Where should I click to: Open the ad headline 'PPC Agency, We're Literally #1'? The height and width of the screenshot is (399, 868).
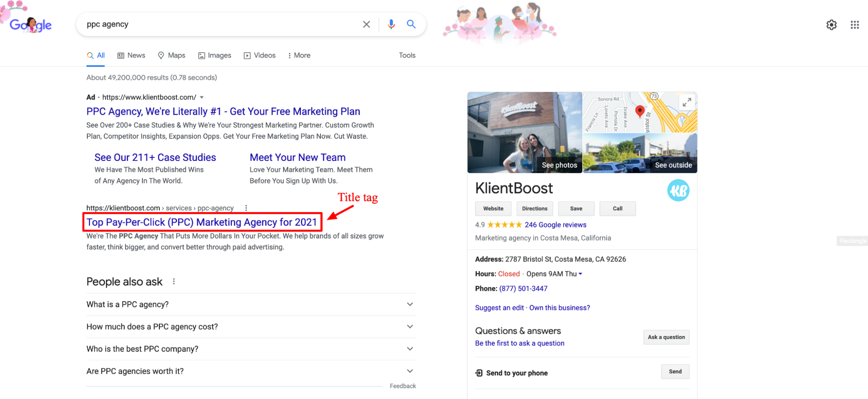coord(223,112)
